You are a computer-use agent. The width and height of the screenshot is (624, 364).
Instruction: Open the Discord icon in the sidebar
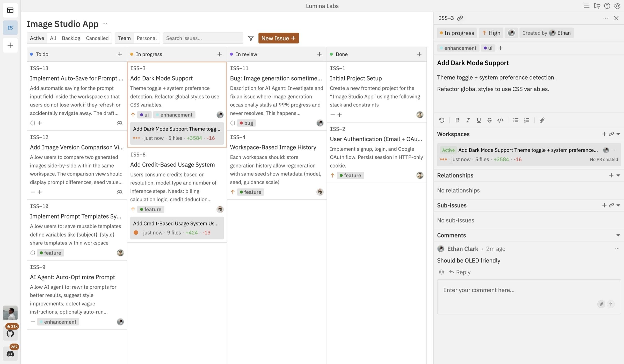coord(10,354)
